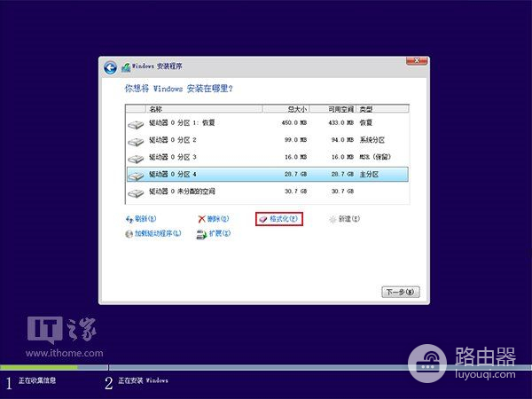Click the 94.0 MB free space cell
The image size is (532, 399).
point(342,140)
